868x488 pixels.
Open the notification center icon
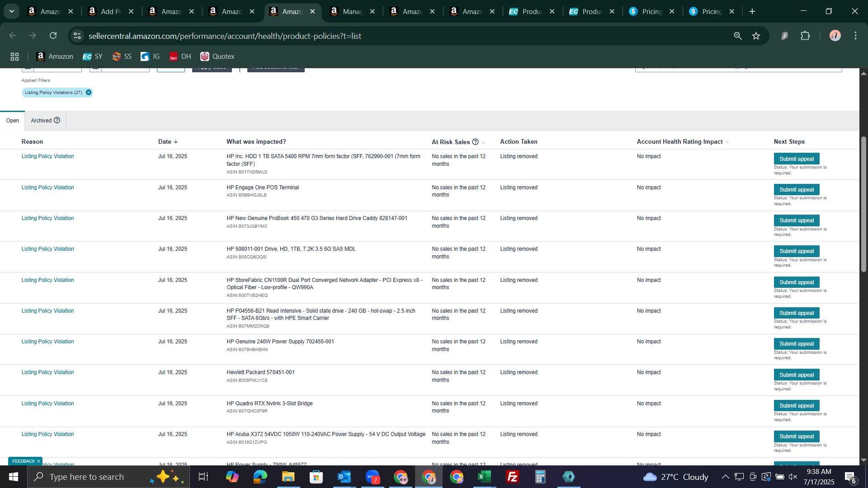click(x=850, y=477)
